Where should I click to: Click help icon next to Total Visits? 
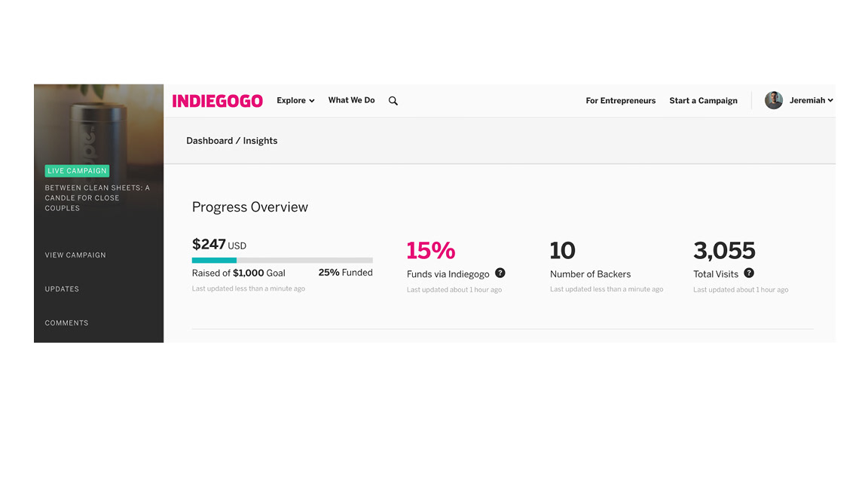(x=749, y=273)
